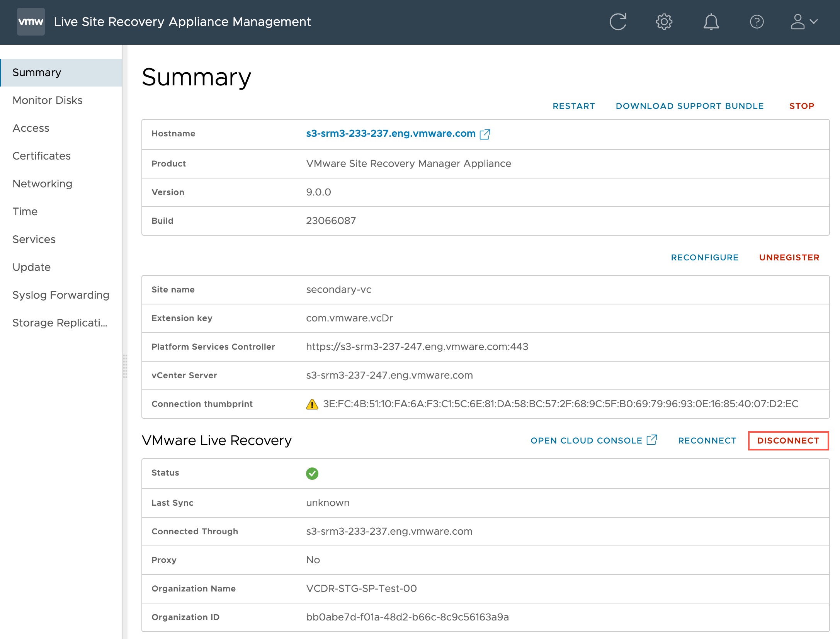Click the RECONNECT action for Live Recovery

click(708, 440)
